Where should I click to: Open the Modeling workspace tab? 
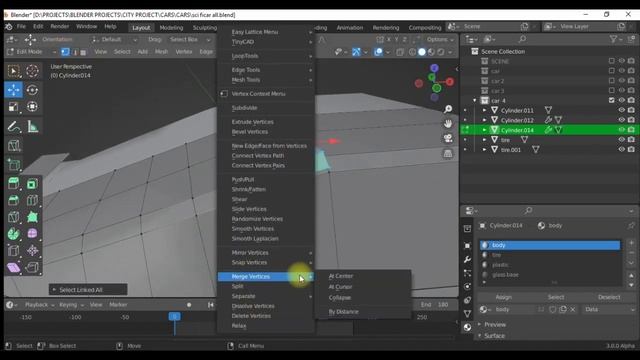(x=171, y=28)
